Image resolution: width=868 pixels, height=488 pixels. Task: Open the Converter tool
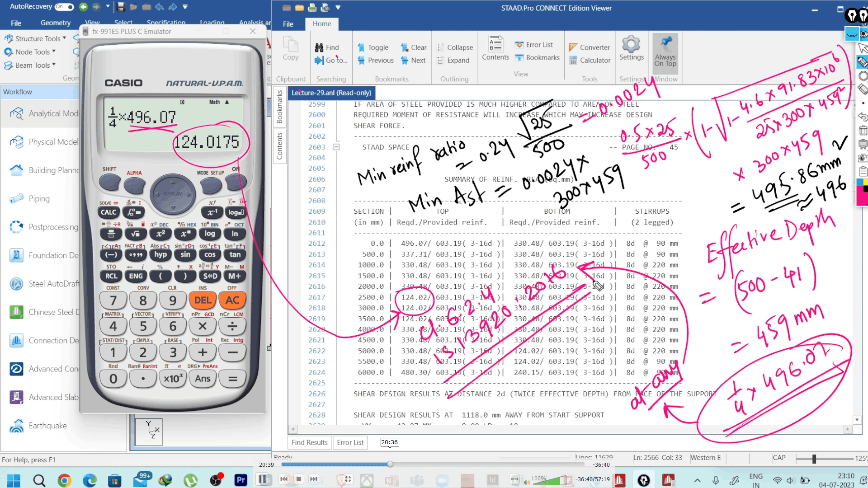tap(590, 47)
